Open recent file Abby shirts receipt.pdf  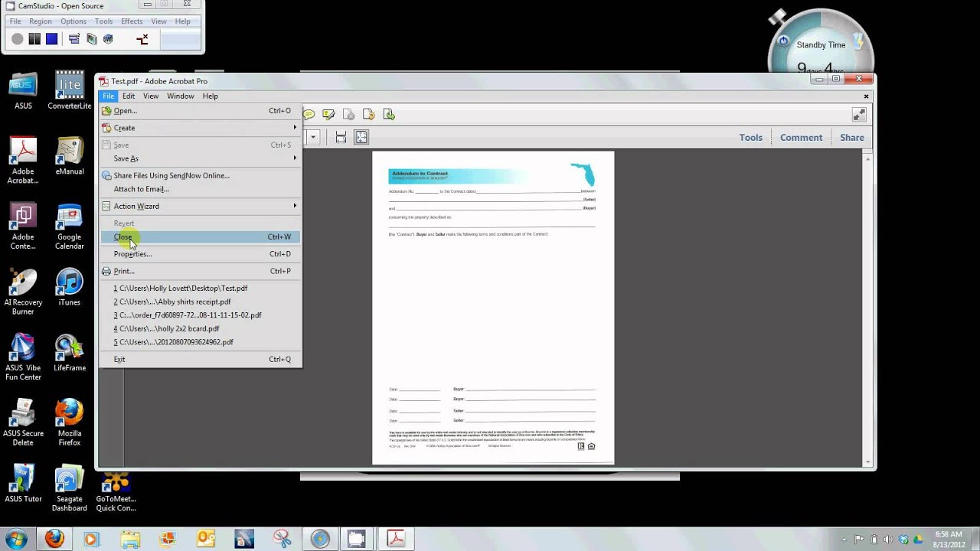coord(201,302)
